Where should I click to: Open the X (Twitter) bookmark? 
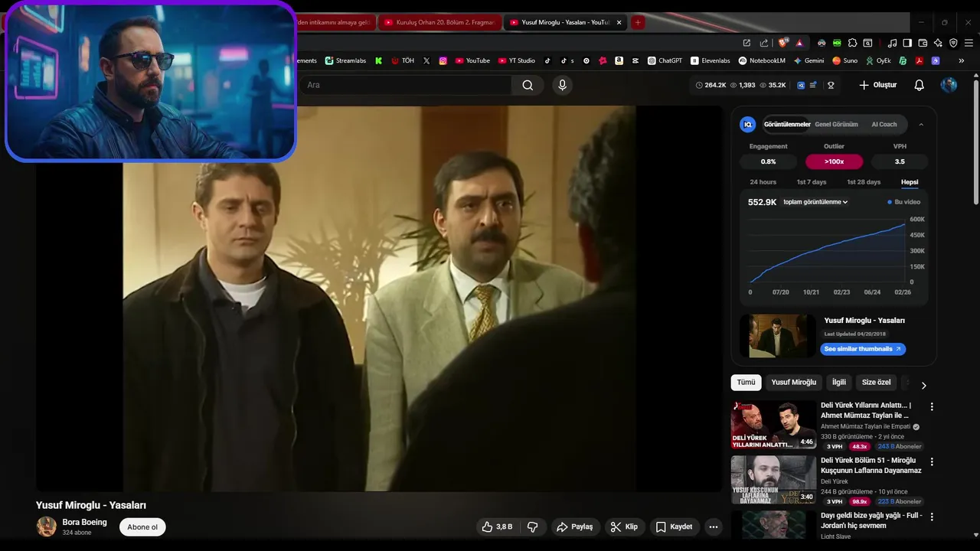426,60
